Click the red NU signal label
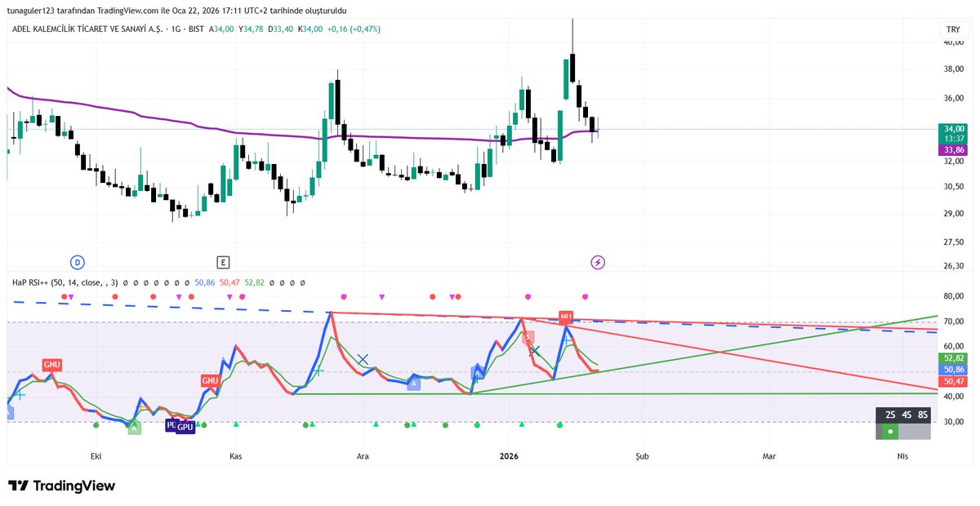This screenshot has height=506, width=980. (x=566, y=316)
